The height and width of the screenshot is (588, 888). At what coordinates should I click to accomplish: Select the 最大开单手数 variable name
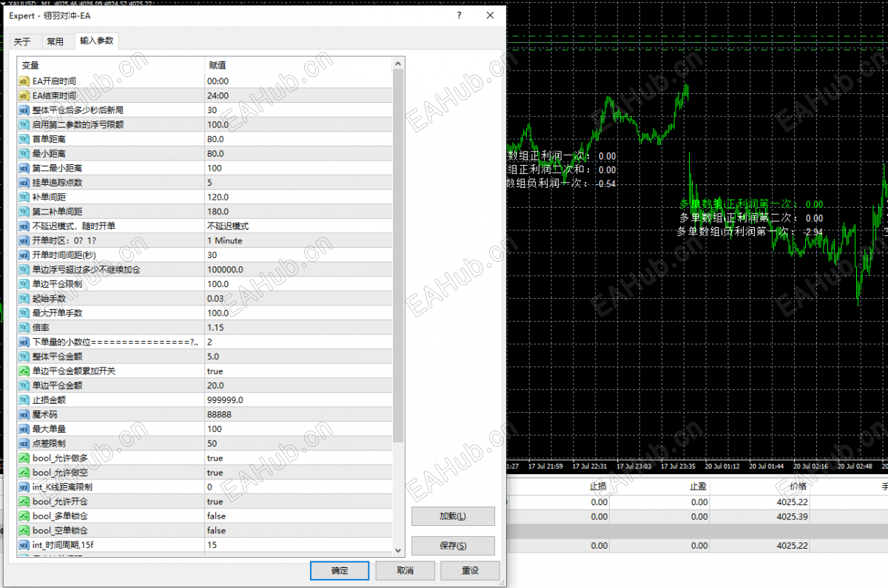click(57, 313)
